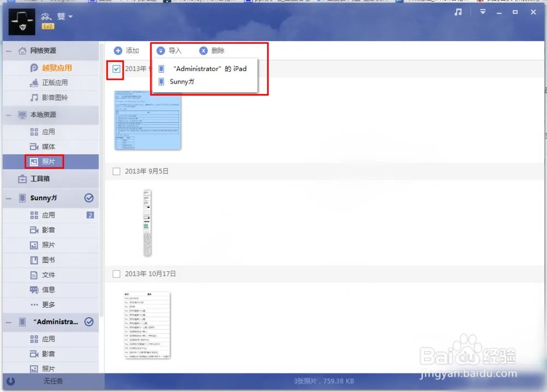Open 图书 books under Sunnyガ device
The width and height of the screenshot is (547, 392).
click(48, 260)
